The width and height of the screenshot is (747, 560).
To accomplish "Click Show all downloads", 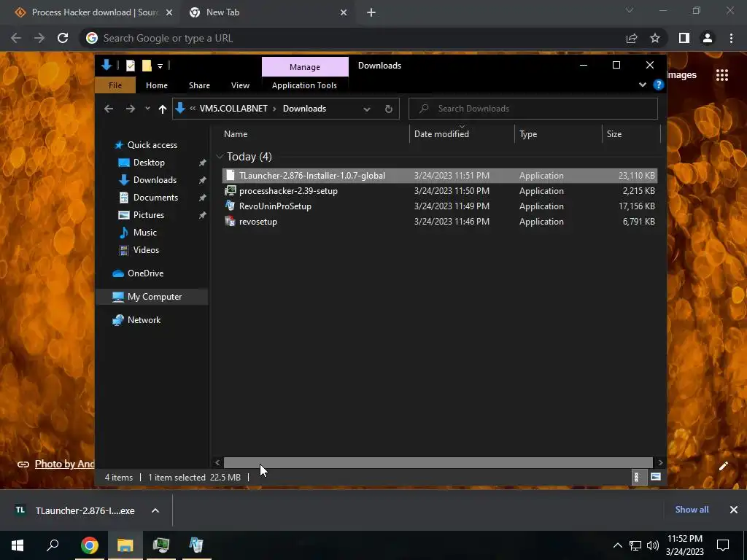I will pos(692,510).
